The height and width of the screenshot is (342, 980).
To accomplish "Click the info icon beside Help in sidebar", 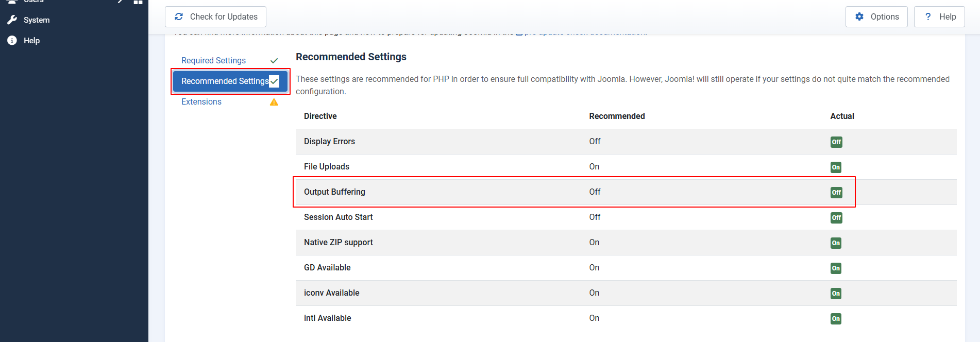I will [12, 41].
